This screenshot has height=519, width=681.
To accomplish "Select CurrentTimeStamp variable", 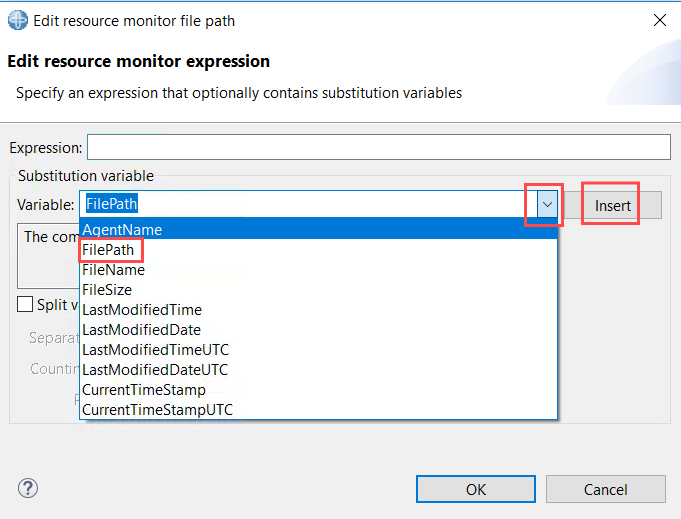I will point(318,390).
